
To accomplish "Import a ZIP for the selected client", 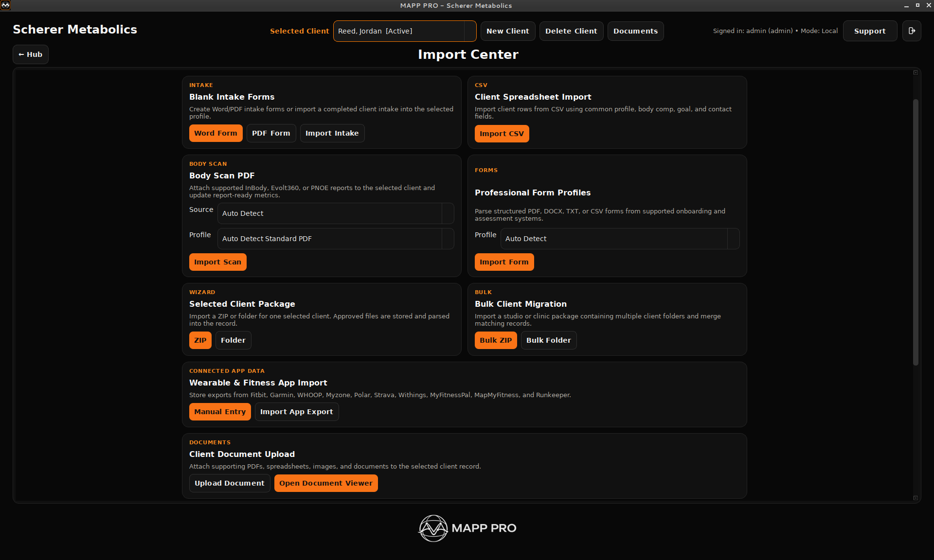I will [x=200, y=340].
